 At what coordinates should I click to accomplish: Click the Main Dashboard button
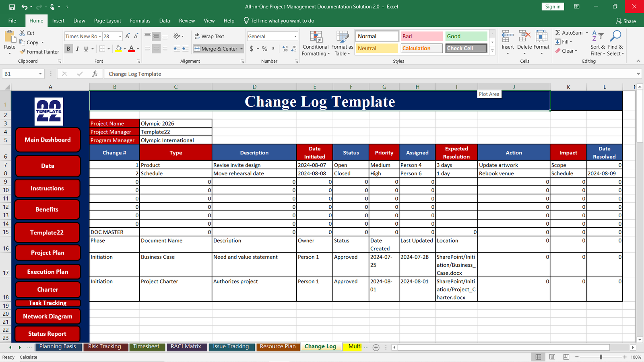pyautogui.click(x=47, y=140)
